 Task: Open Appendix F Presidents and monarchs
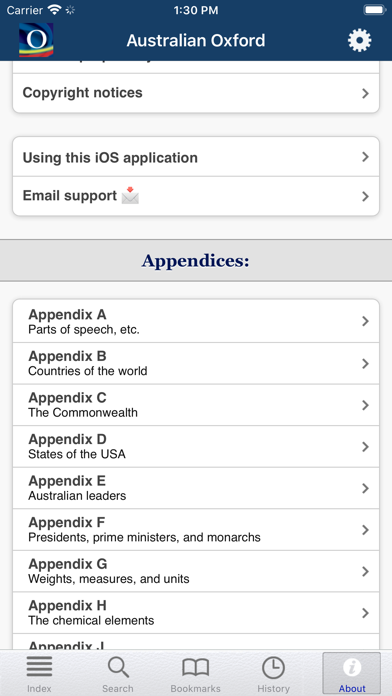pos(196,530)
